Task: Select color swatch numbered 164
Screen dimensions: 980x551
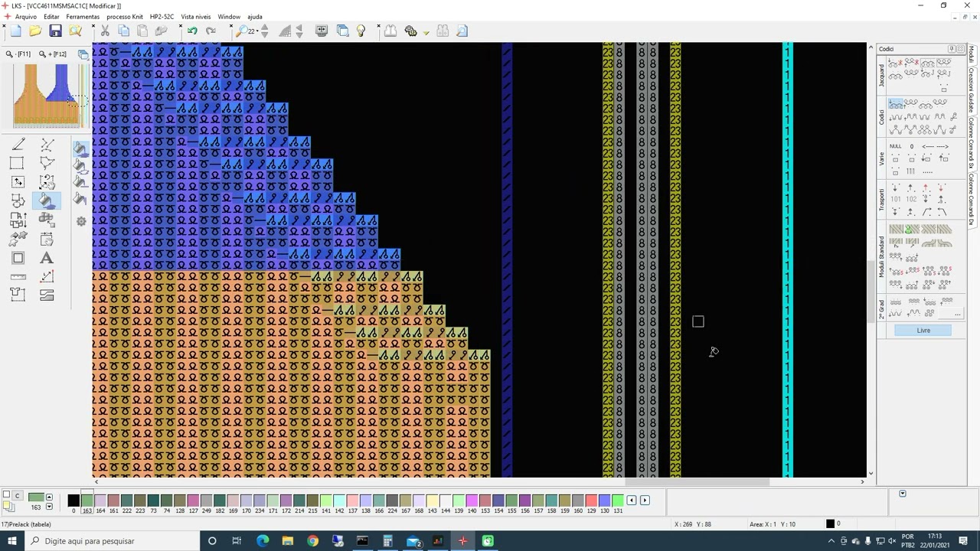Action: pyautogui.click(x=100, y=501)
